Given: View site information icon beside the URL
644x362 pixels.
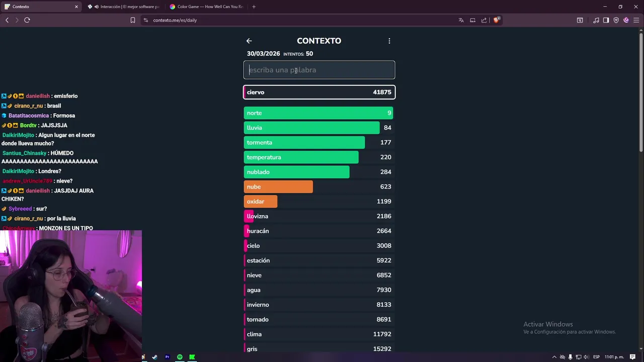Looking at the screenshot, I should click(x=146, y=20).
